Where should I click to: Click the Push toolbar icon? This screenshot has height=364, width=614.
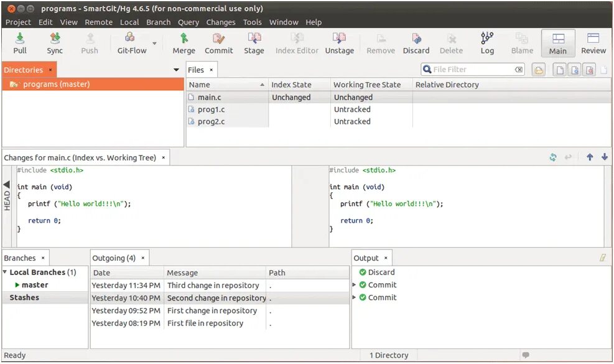coord(90,39)
